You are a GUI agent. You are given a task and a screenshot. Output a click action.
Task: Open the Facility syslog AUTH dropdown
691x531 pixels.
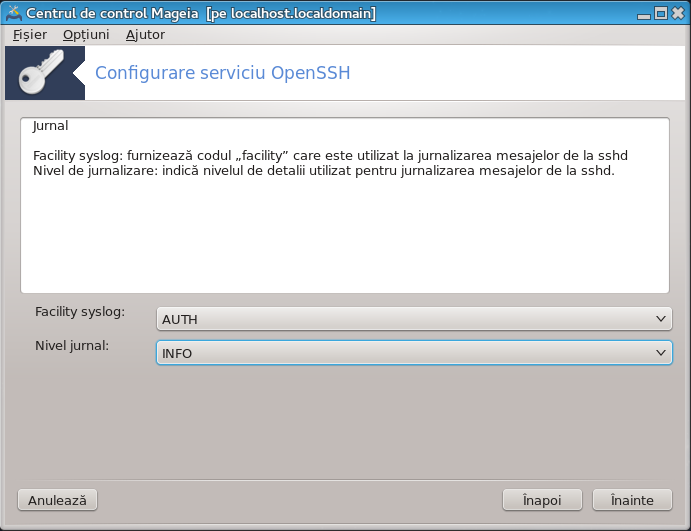(x=414, y=319)
